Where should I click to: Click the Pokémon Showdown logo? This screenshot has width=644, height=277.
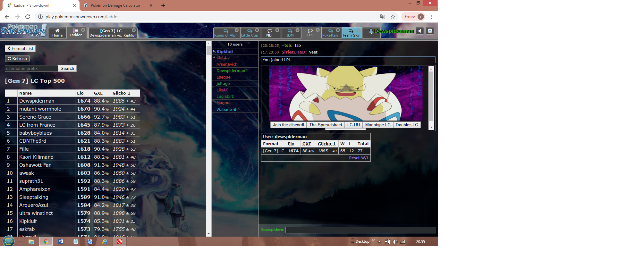point(23,31)
